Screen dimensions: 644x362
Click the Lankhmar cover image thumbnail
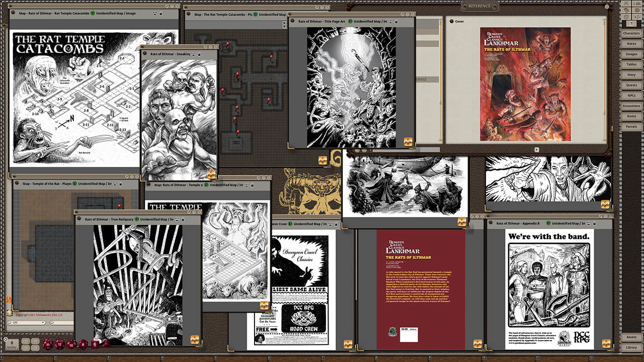(525, 84)
